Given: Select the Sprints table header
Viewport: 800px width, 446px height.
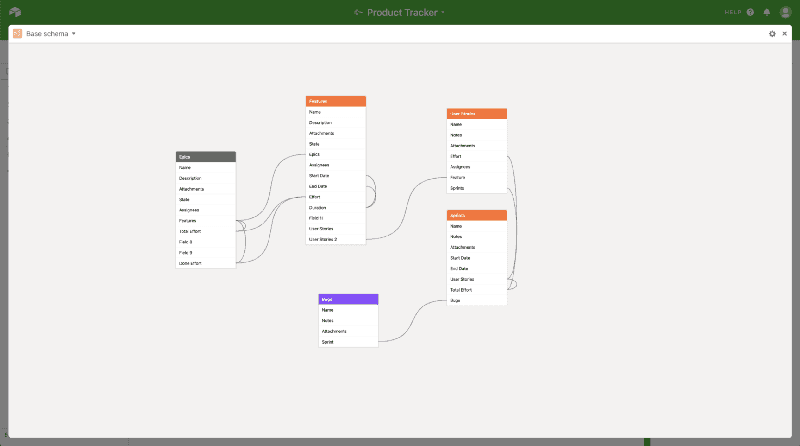Looking at the screenshot, I should tap(476, 215).
